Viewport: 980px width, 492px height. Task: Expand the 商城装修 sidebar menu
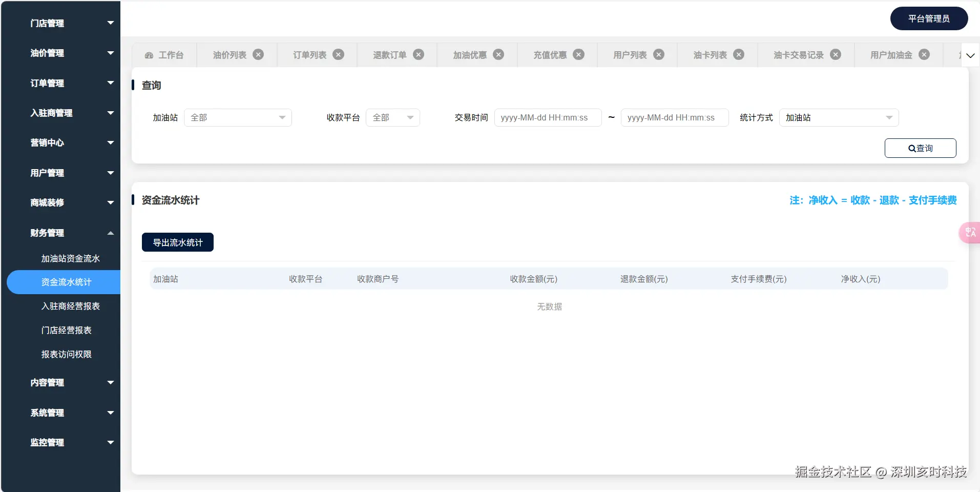point(60,202)
